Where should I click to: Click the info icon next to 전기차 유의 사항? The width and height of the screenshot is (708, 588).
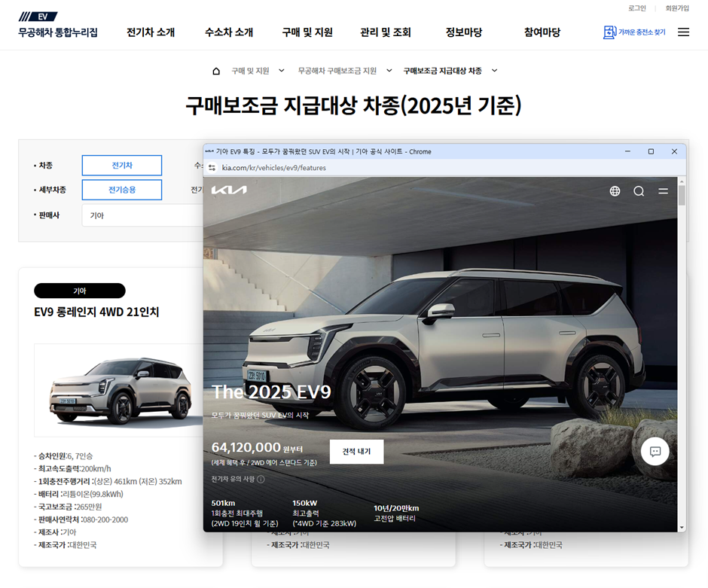pyautogui.click(x=261, y=480)
